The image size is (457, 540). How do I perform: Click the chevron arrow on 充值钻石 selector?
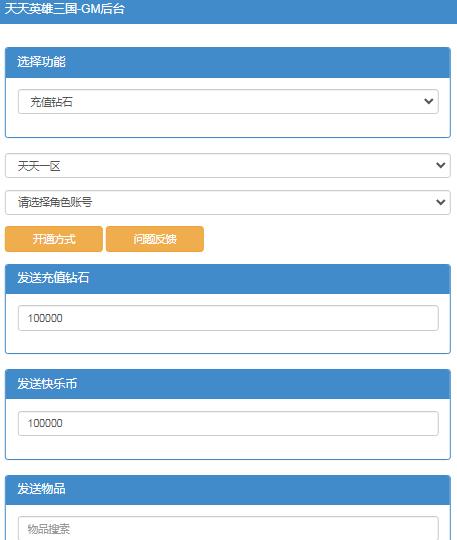428,101
